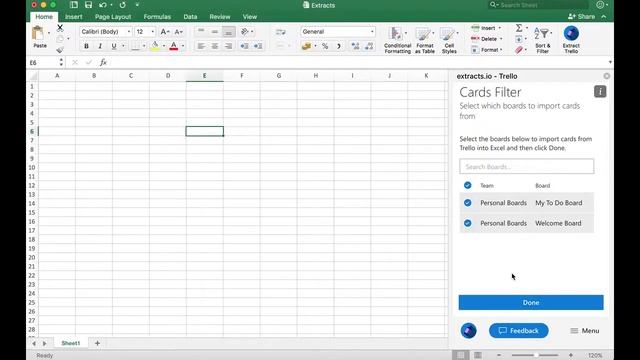This screenshot has width=640, height=360.
Task: Switch to the Page Layout tab
Action: pyautogui.click(x=113, y=17)
